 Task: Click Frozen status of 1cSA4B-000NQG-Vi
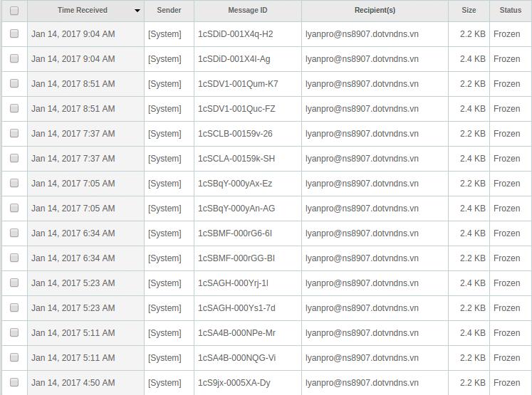pyautogui.click(x=507, y=358)
